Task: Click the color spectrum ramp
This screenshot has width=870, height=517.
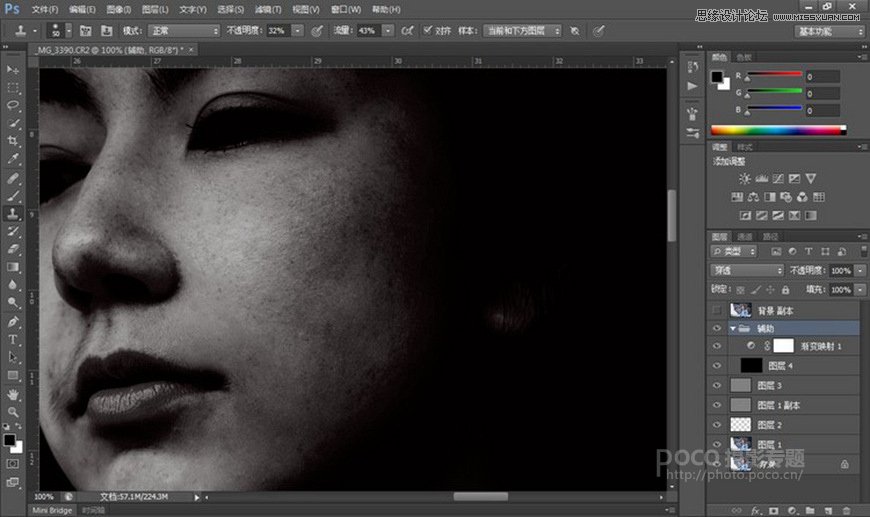Action: [777, 130]
